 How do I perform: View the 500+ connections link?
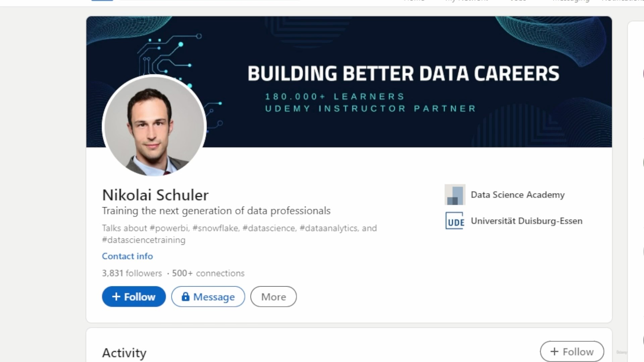pyautogui.click(x=208, y=273)
